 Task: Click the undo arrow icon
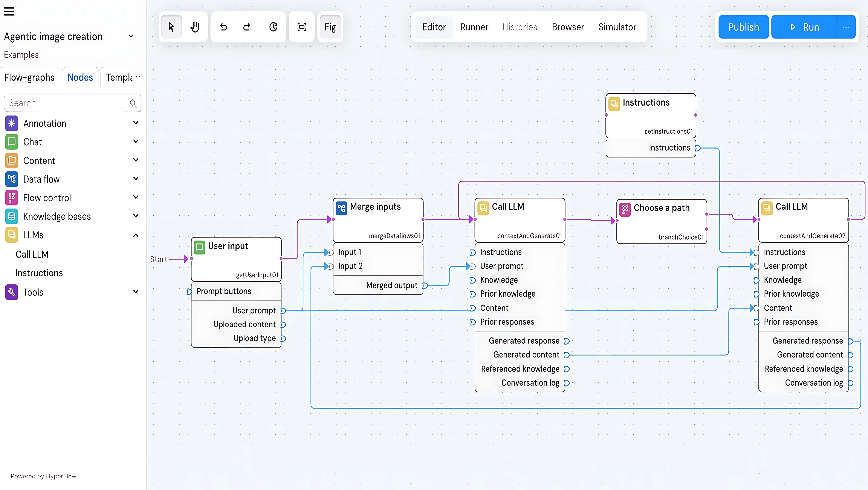tap(223, 27)
